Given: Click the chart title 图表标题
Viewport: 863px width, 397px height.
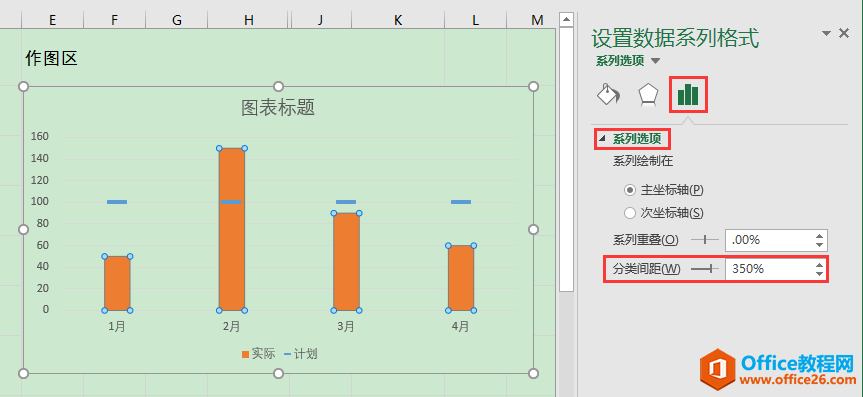Looking at the screenshot, I should 278,107.
